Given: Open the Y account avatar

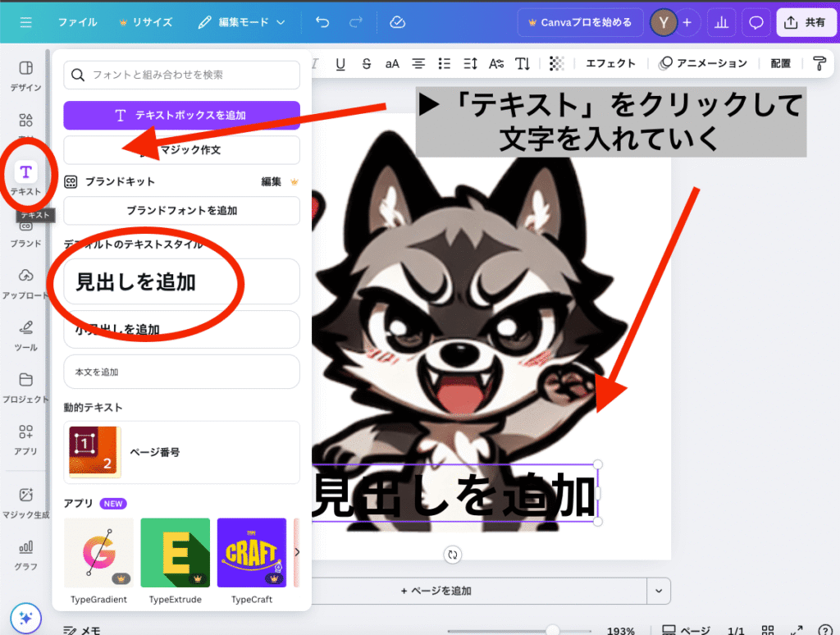Looking at the screenshot, I should pos(663,22).
